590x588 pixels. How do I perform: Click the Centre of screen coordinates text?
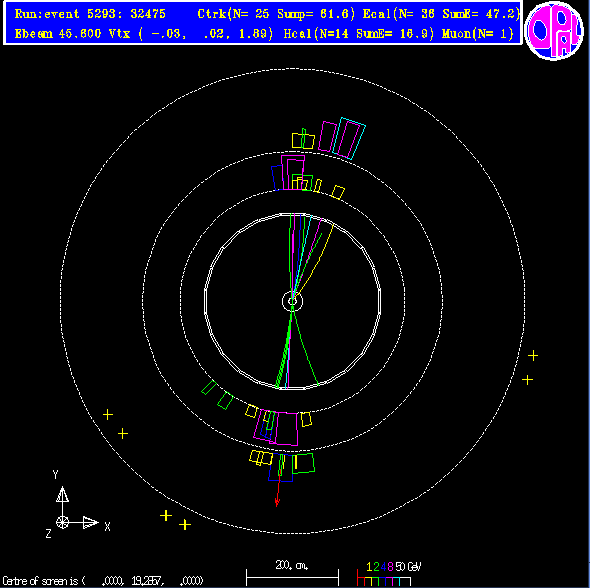pos(103,581)
